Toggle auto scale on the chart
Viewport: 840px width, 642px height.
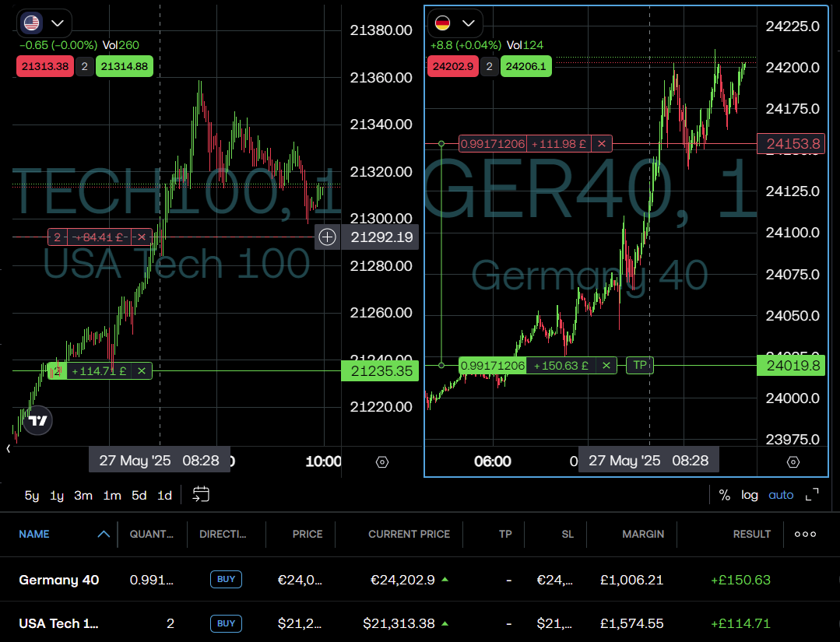tap(781, 495)
